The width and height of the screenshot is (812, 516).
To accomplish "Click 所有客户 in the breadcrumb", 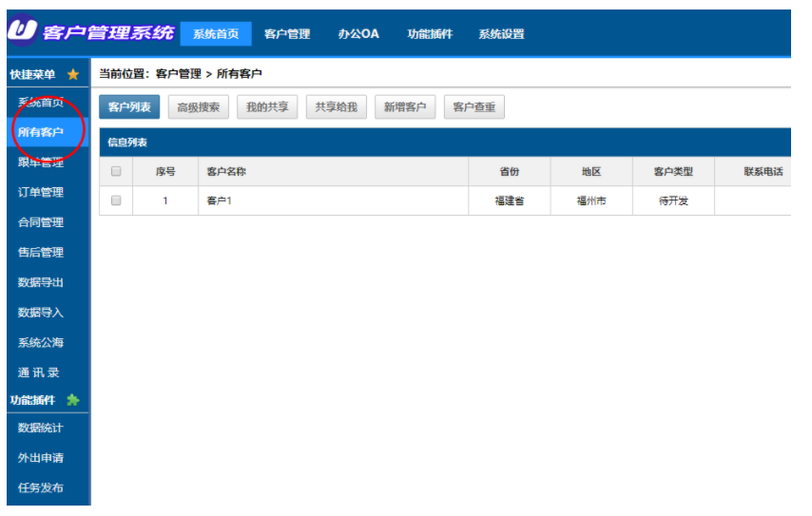I will pos(239,74).
